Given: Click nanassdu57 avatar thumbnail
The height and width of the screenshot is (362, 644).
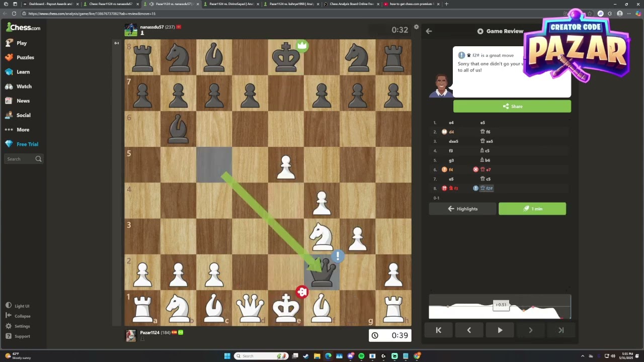Looking at the screenshot, I should point(131,30).
